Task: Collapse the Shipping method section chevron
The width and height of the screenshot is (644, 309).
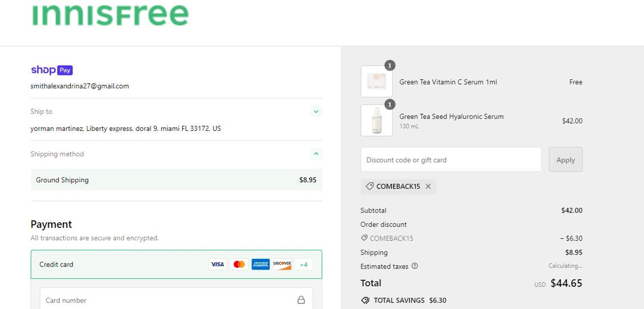Action: coord(316,154)
